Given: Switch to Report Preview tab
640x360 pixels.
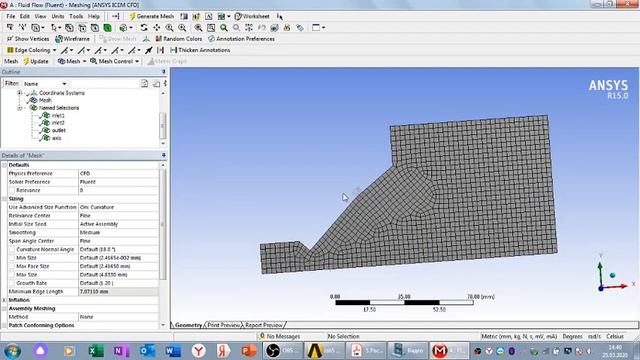Looking at the screenshot, I should tap(264, 325).
